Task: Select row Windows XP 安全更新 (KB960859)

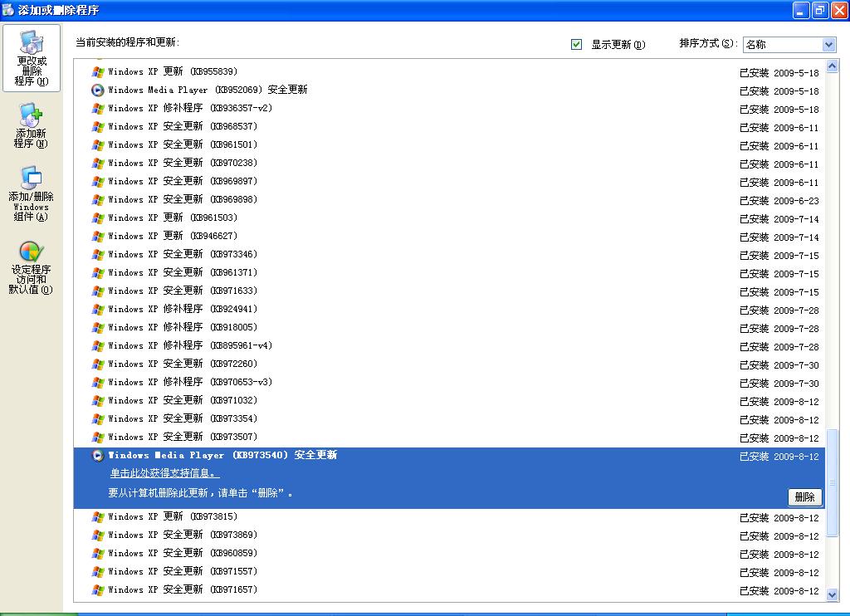Action: [x=449, y=554]
